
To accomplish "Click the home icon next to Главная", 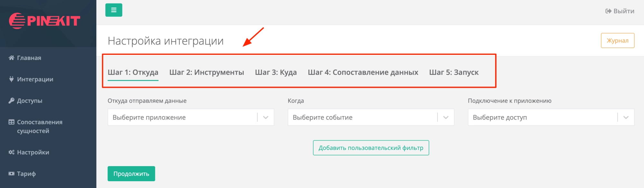I will pyautogui.click(x=11, y=58).
